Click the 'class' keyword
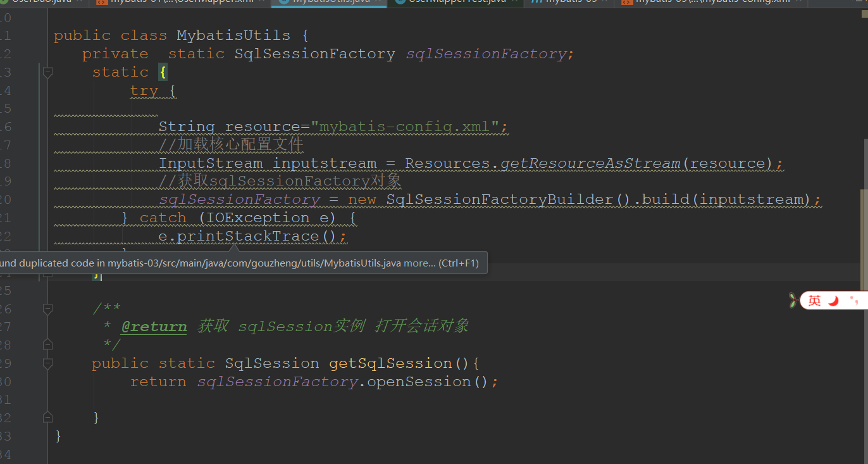The image size is (868, 464). [144, 35]
